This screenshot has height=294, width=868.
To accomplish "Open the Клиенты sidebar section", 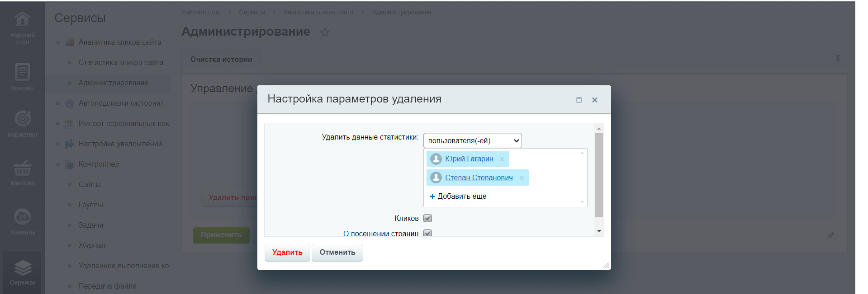I will click(x=23, y=217).
